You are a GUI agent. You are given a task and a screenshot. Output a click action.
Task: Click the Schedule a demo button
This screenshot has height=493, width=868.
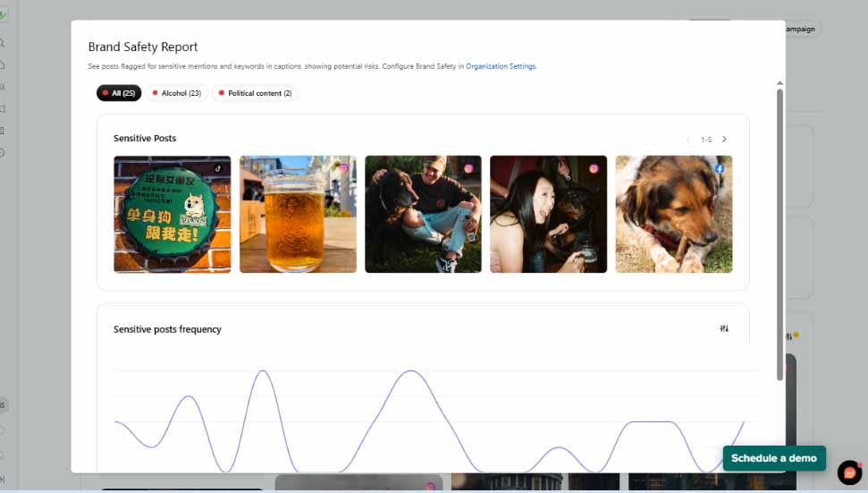(774, 458)
